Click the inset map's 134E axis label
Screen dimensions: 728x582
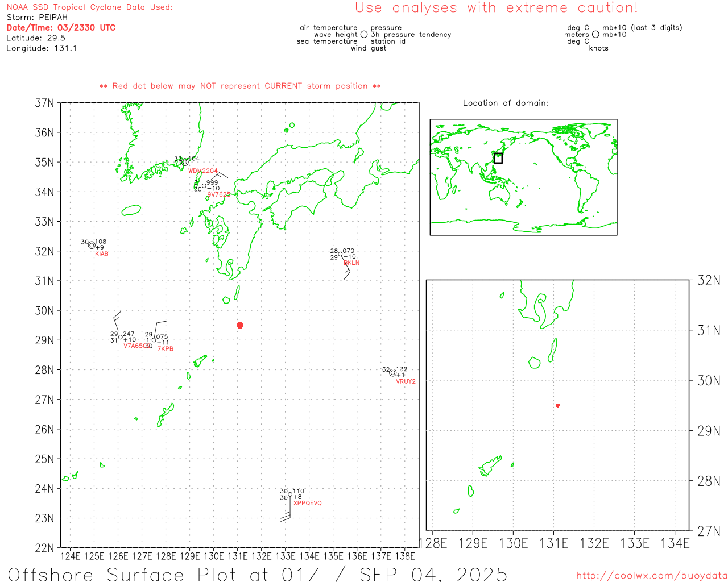[675, 544]
